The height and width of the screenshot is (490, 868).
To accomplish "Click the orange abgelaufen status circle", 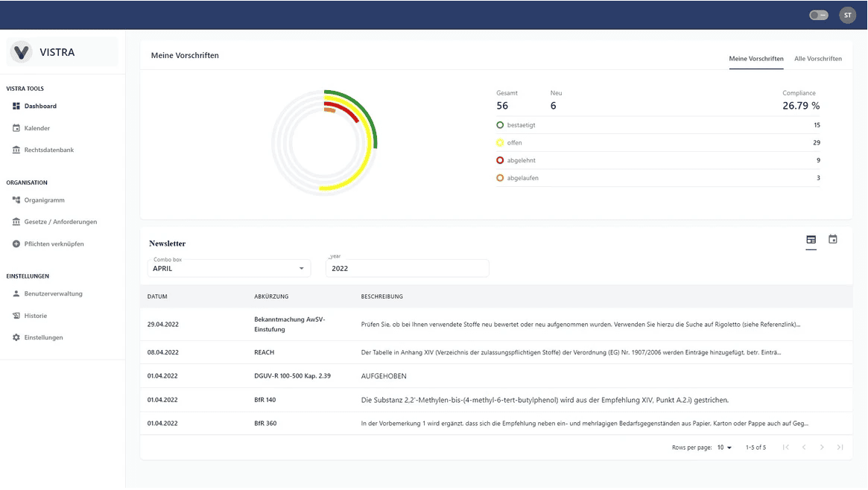I will pyautogui.click(x=500, y=178).
